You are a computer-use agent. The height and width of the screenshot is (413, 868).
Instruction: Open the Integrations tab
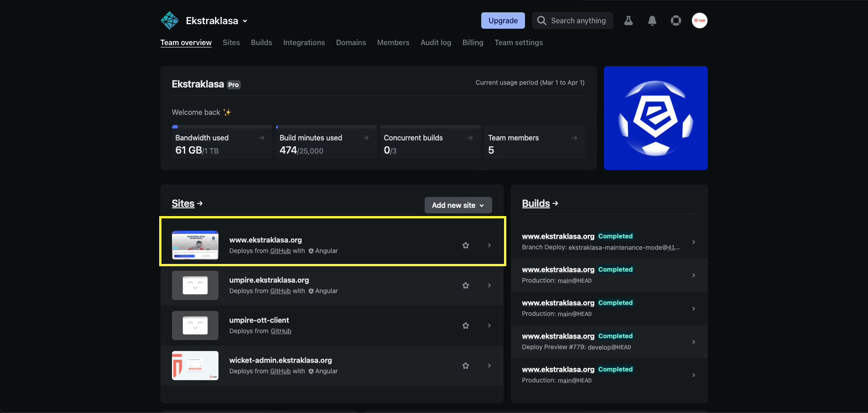coord(304,42)
